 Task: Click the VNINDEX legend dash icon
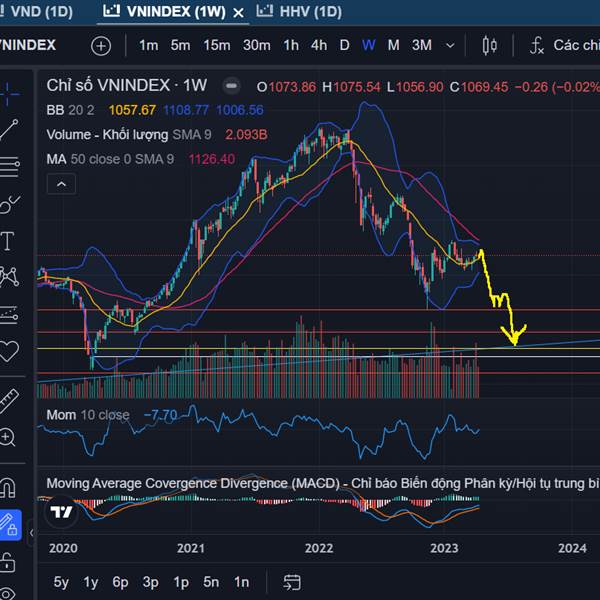click(x=231, y=86)
